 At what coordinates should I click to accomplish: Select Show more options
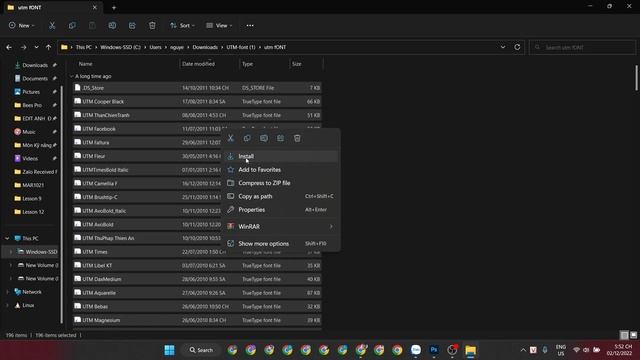tap(281, 244)
